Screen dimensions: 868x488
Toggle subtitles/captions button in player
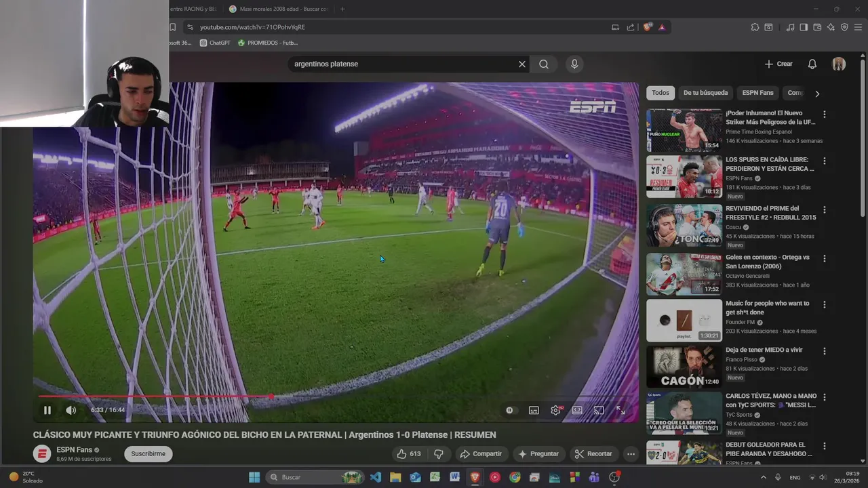pyautogui.click(x=534, y=410)
